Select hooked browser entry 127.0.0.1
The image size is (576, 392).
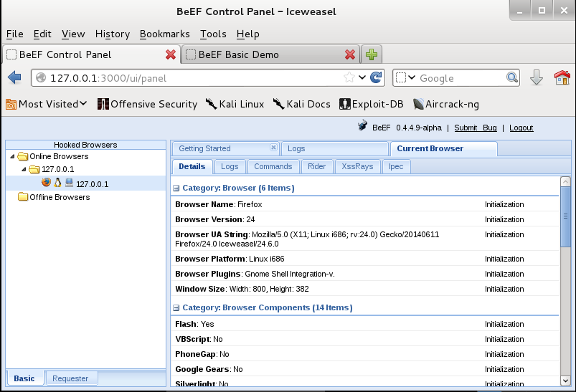pyautogui.click(x=86, y=183)
